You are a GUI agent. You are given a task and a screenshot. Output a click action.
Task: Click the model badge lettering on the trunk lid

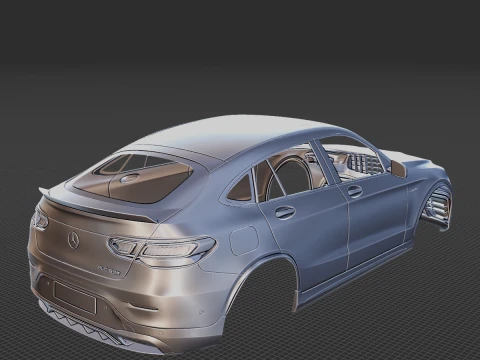pyautogui.click(x=109, y=270)
